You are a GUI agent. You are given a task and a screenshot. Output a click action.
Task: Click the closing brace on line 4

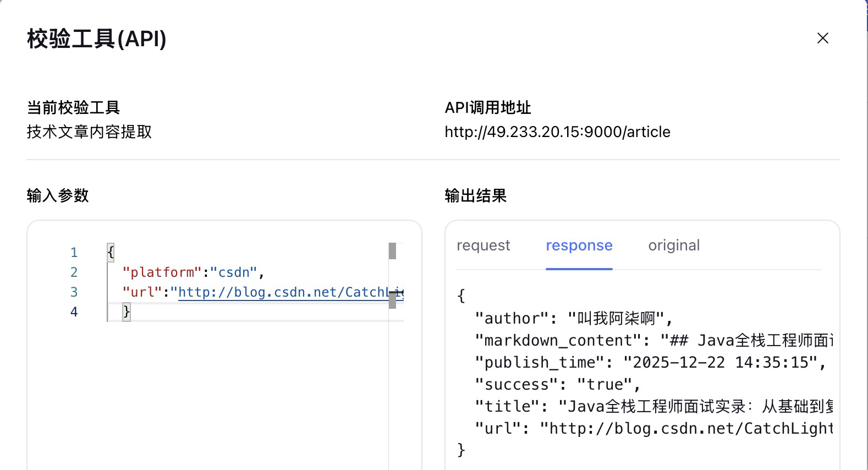tap(127, 312)
